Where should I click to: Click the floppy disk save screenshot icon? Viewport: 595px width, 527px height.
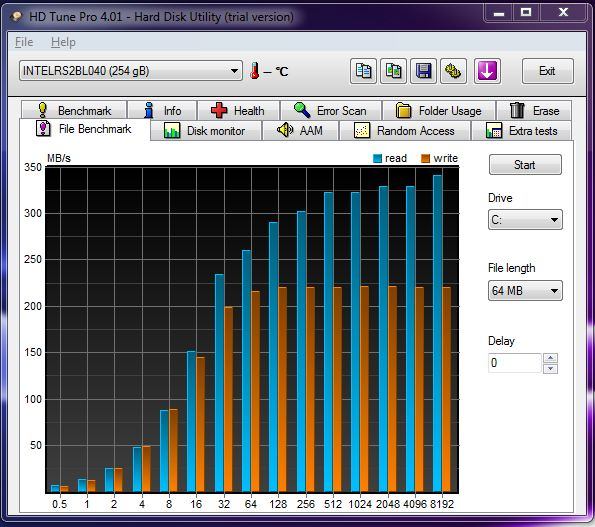point(423,71)
